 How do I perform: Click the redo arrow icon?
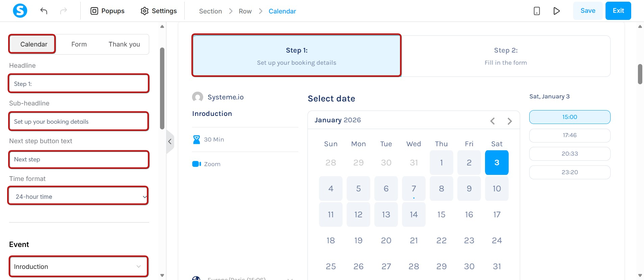click(x=63, y=11)
